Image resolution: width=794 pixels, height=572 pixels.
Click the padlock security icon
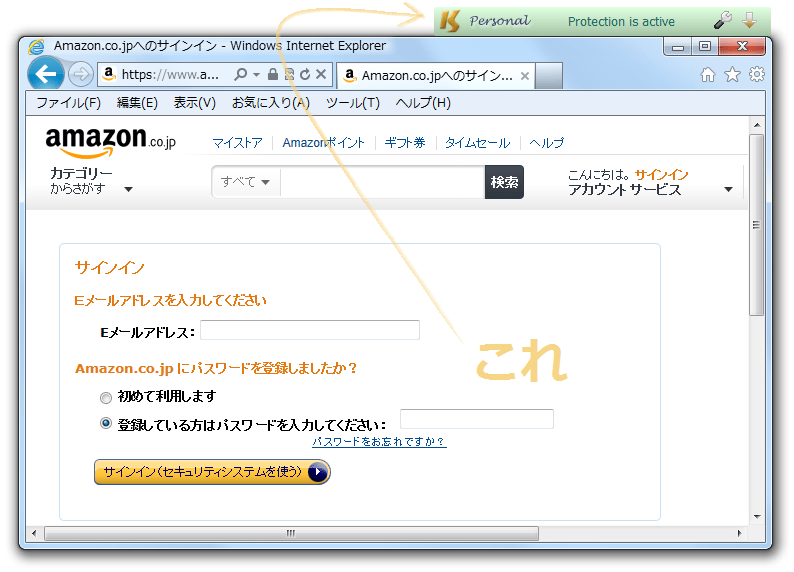pos(272,74)
